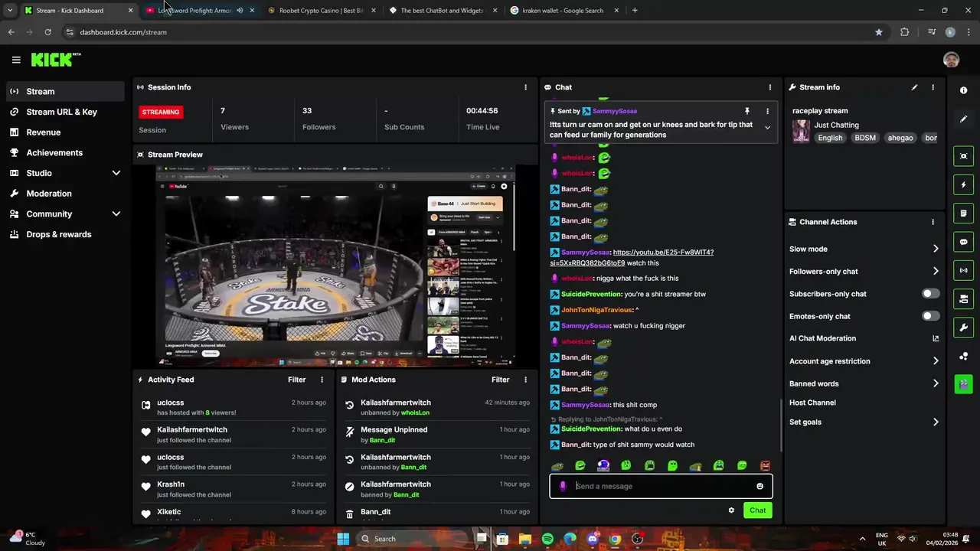Expand the Studio sidebar section
The image size is (980, 551).
116,173
